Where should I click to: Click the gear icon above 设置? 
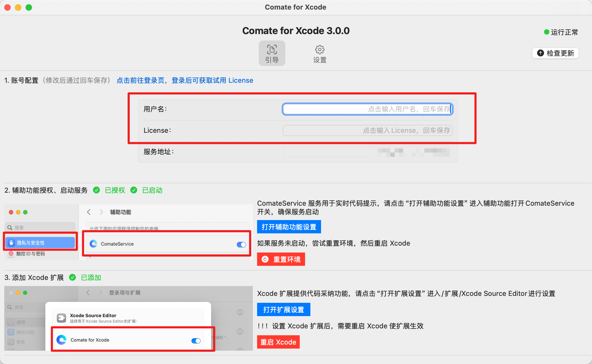click(320, 49)
